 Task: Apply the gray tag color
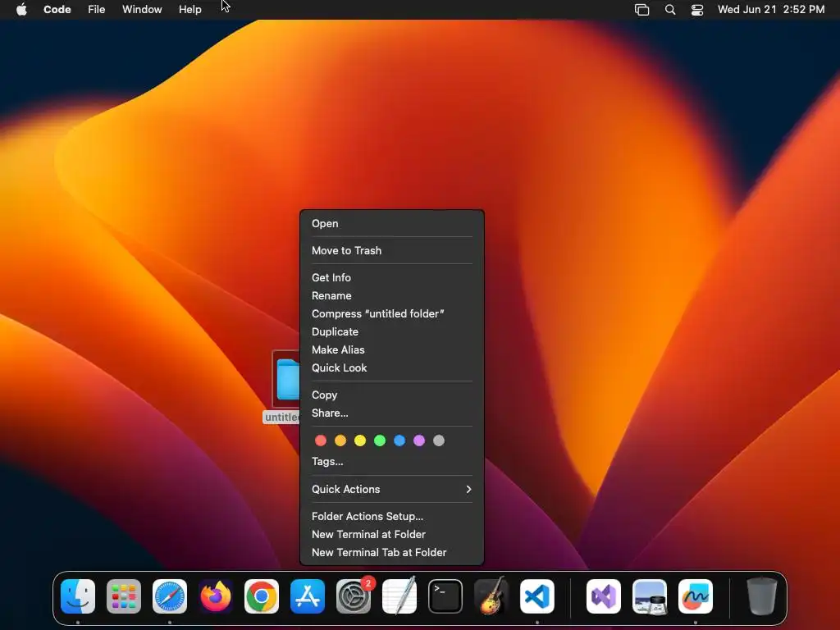point(439,441)
